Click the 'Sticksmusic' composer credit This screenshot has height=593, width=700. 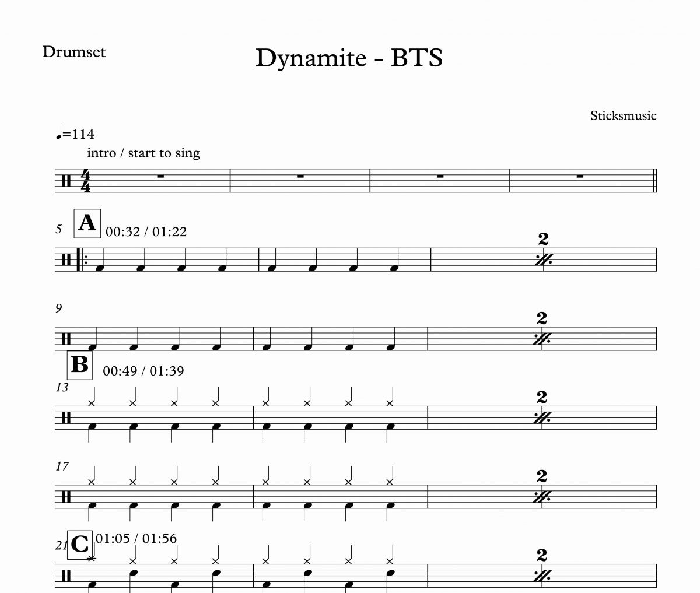tap(623, 115)
